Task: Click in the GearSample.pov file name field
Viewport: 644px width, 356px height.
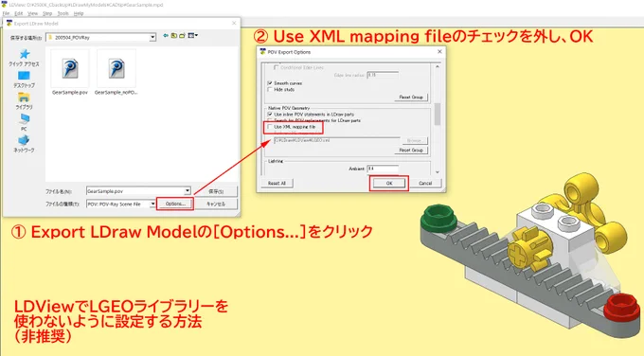Action: pos(135,191)
